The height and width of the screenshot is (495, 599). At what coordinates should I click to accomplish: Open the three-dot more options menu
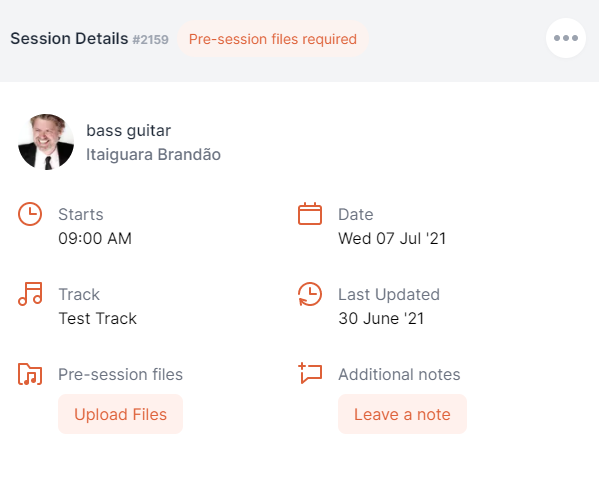(566, 38)
